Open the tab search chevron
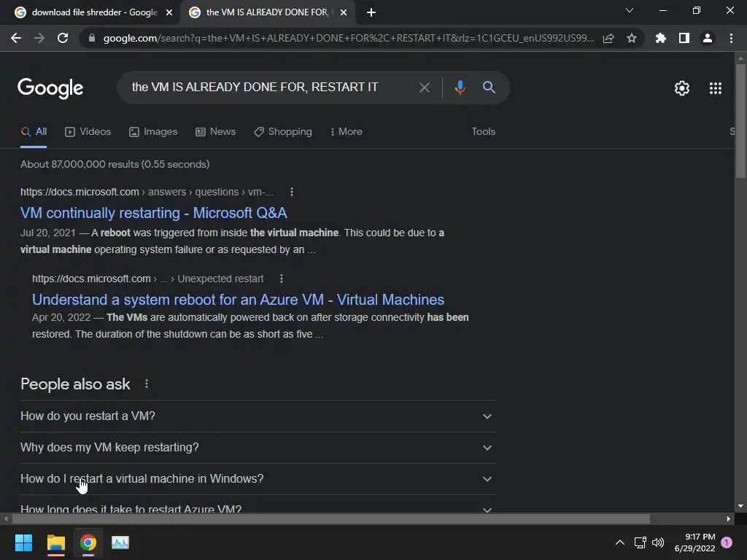The width and height of the screenshot is (747, 560). (630, 10)
